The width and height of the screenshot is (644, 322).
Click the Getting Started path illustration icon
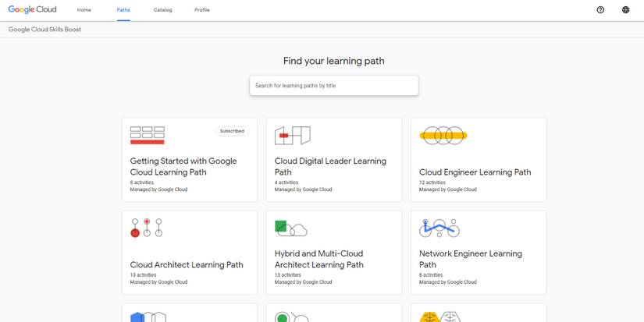[x=148, y=136]
